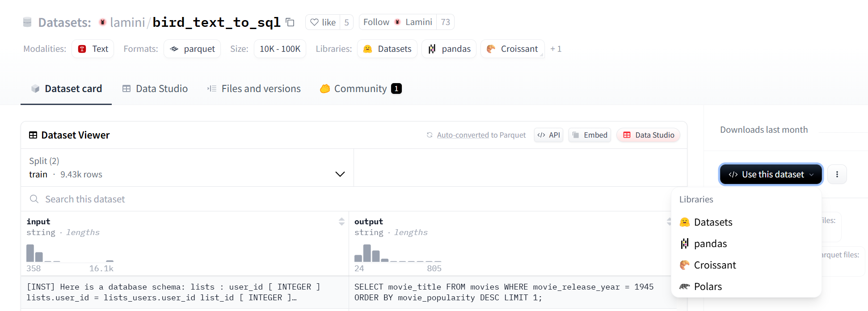
Task: Expand the +1 more libraries
Action: click(556, 49)
